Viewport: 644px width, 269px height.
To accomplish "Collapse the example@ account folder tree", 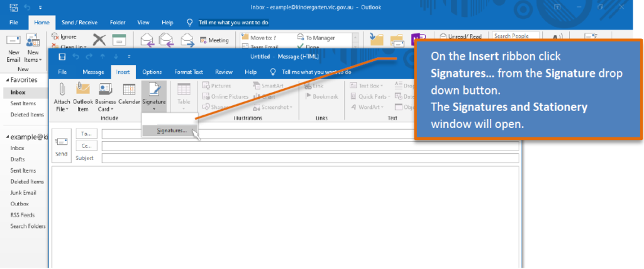I will point(7,137).
